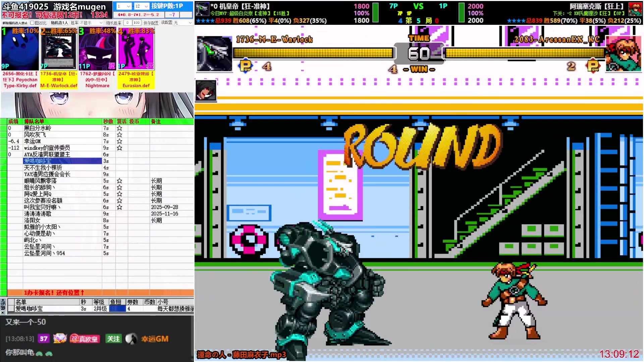This screenshot has height=362, width=644.
Task: Open the first dropdown showing value 1
Action: 124,6
